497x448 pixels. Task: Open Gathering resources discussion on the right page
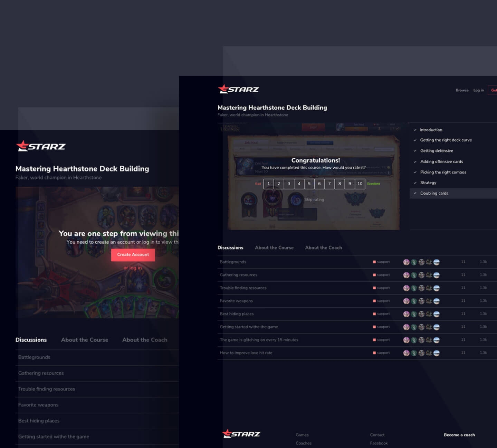(239, 275)
